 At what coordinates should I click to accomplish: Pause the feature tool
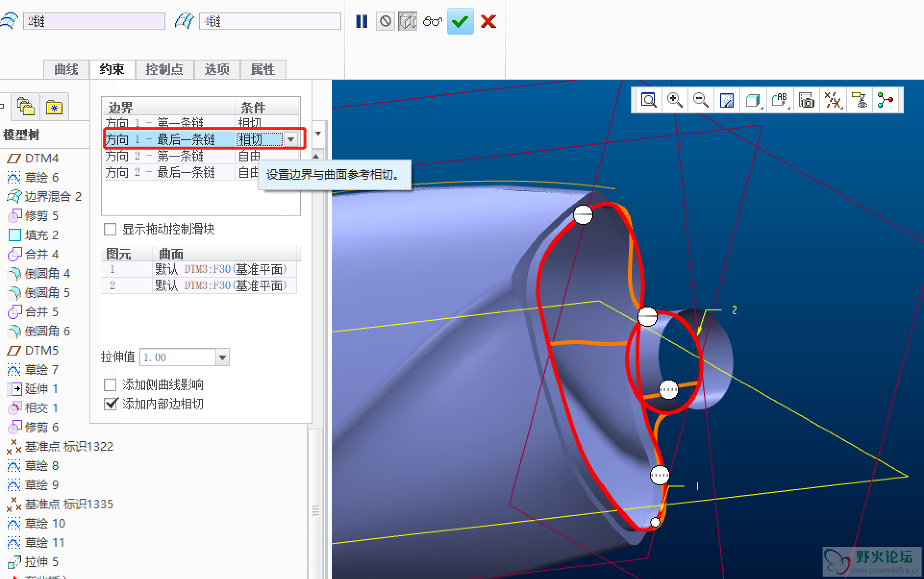[x=362, y=21]
